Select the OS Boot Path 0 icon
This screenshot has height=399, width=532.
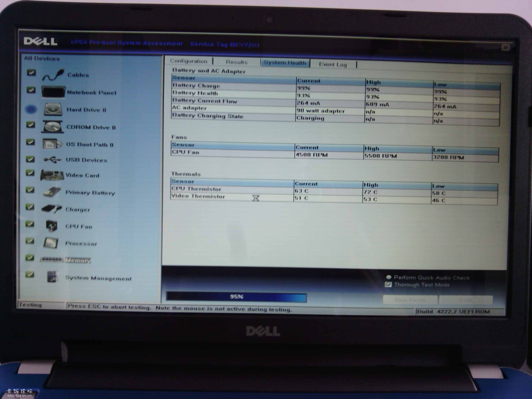point(52,144)
